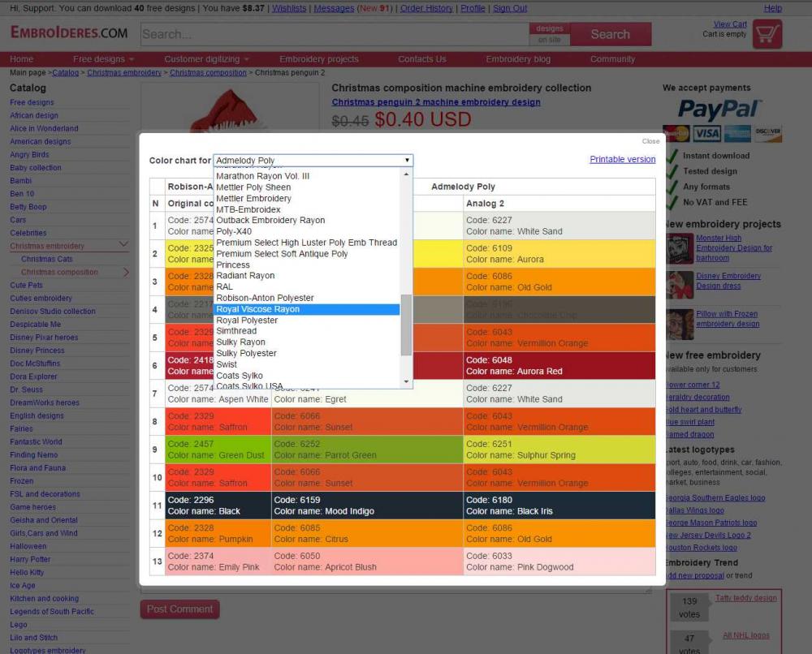
Task: Close the color chart popup
Action: point(650,141)
